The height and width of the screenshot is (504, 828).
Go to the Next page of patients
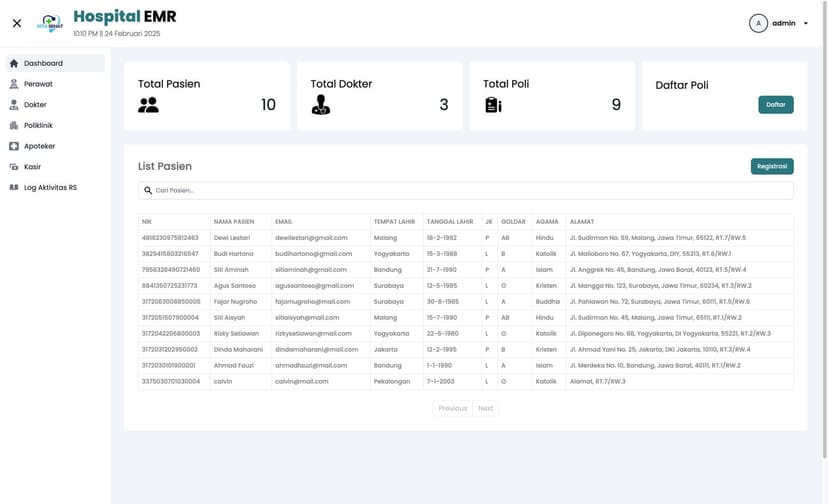(x=485, y=408)
